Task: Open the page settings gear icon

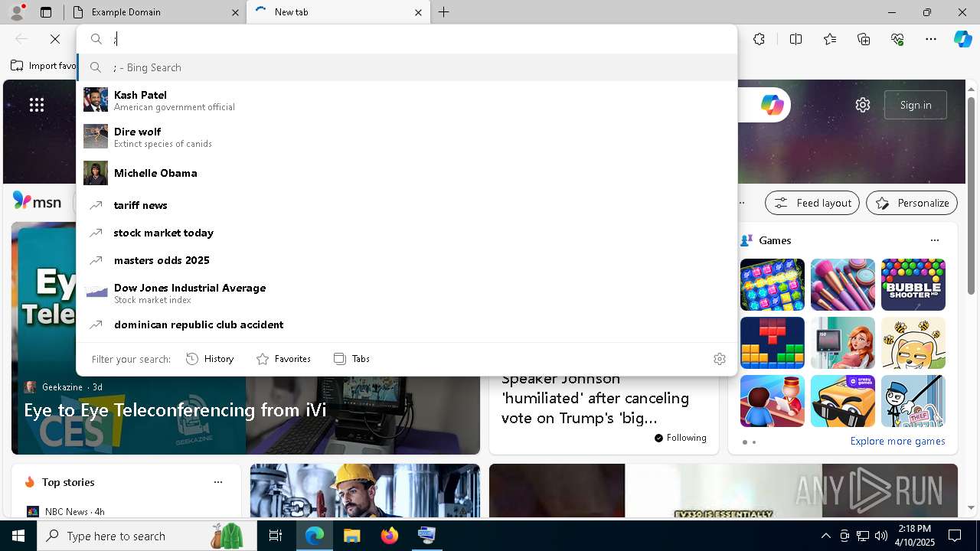Action: [x=863, y=105]
